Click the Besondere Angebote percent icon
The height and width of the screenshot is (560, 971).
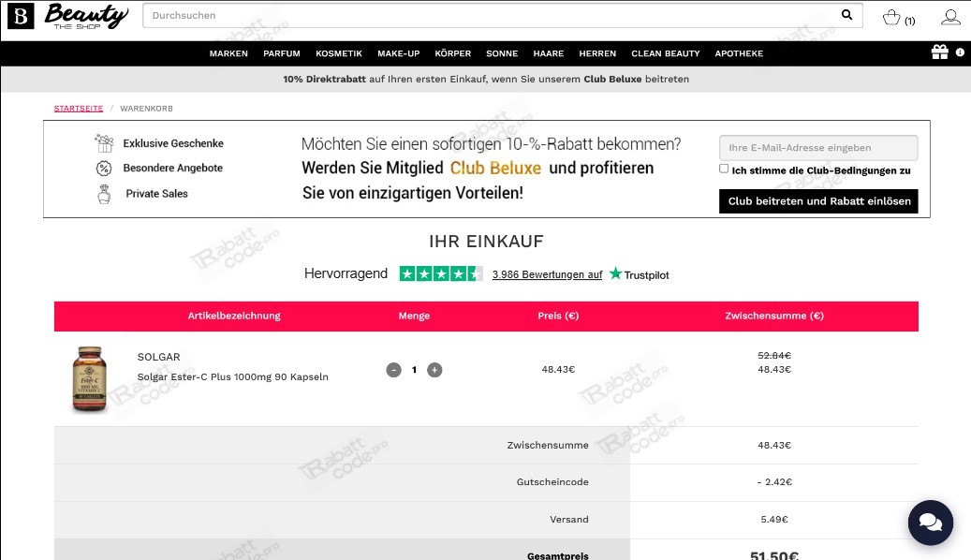(x=103, y=168)
